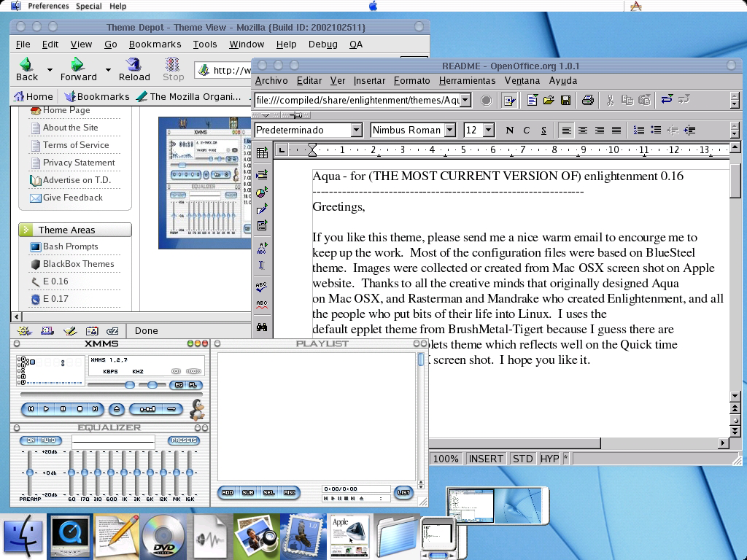
Task: Open the BlackBox Themes link
Action: [x=79, y=264]
